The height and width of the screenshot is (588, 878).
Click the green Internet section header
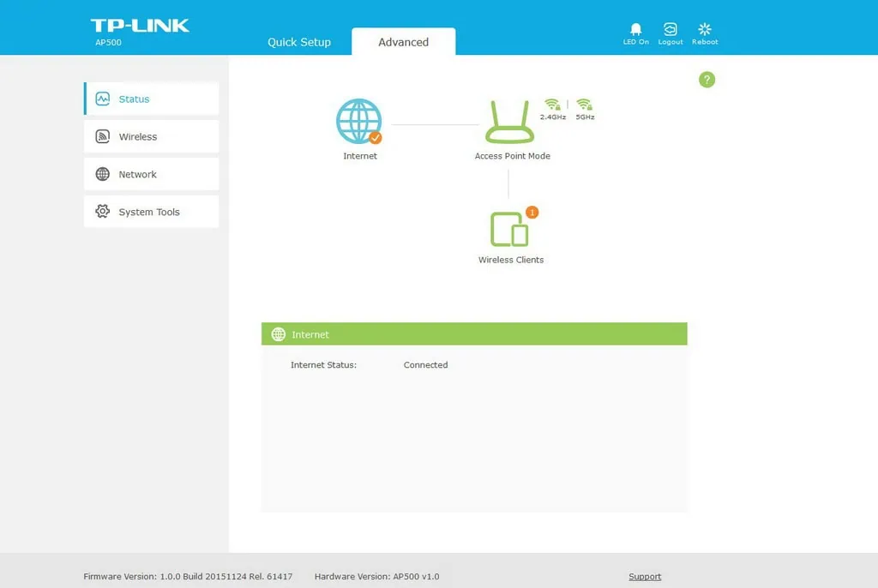[x=474, y=334]
